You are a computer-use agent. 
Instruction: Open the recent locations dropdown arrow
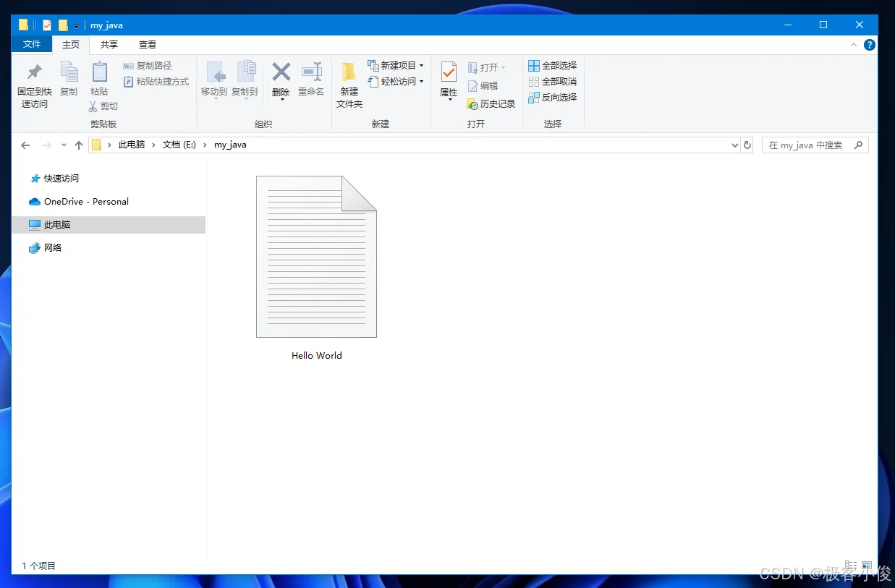click(64, 145)
